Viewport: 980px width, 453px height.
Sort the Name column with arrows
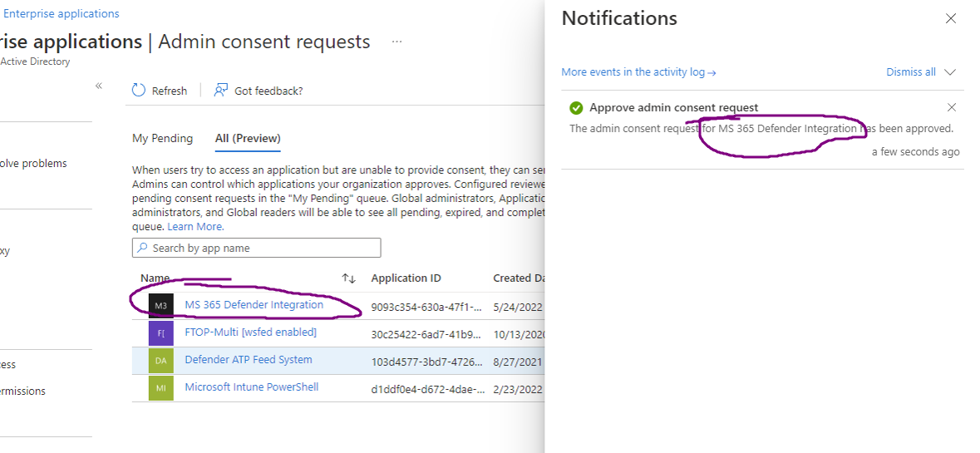(349, 278)
